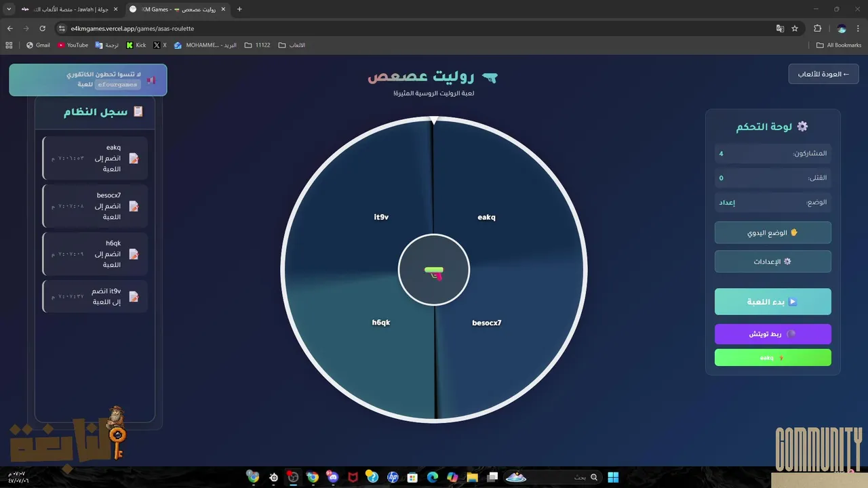Image resolution: width=868 pixels, height=488 pixels.
Task: Click the green eakq button
Action: coord(772,358)
